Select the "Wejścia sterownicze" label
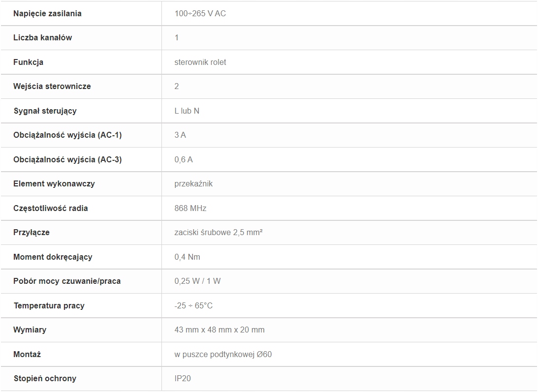Image resolution: width=538 pixels, height=392 pixels. tap(52, 86)
